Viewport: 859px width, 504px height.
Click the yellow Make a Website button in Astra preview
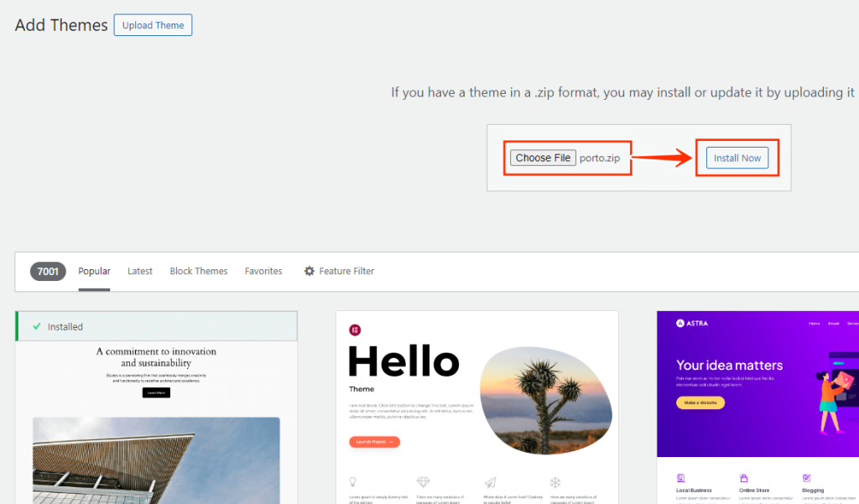[700, 403]
